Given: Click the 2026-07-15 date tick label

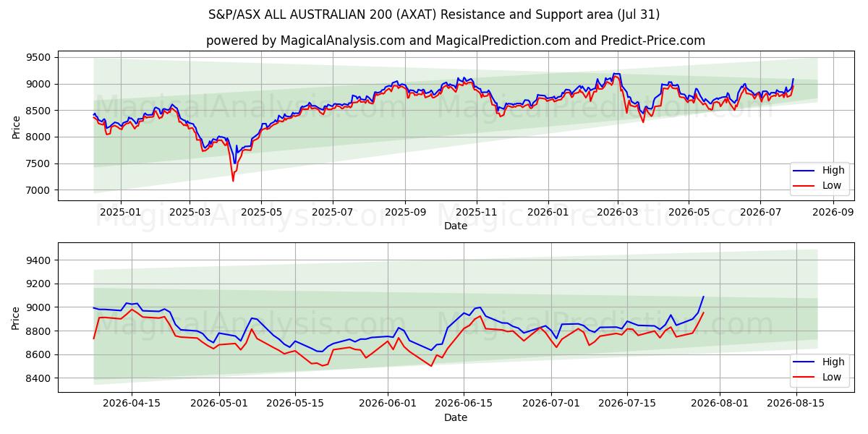Looking at the screenshot, I should tap(626, 404).
